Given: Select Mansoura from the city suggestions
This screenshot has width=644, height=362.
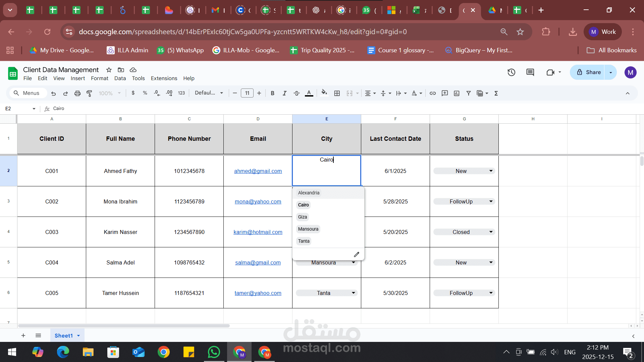Looking at the screenshot, I should [308, 229].
